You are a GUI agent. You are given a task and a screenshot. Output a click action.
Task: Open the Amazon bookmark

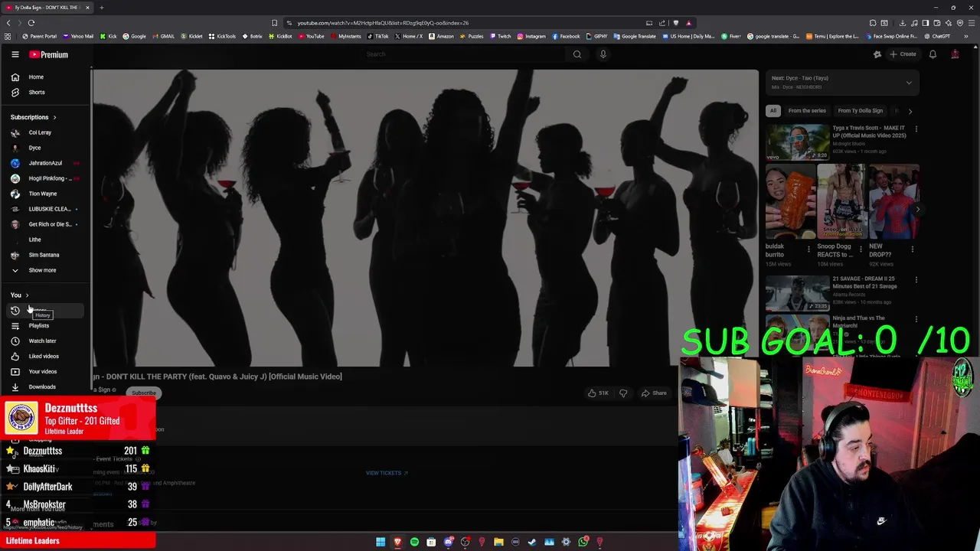[441, 36]
